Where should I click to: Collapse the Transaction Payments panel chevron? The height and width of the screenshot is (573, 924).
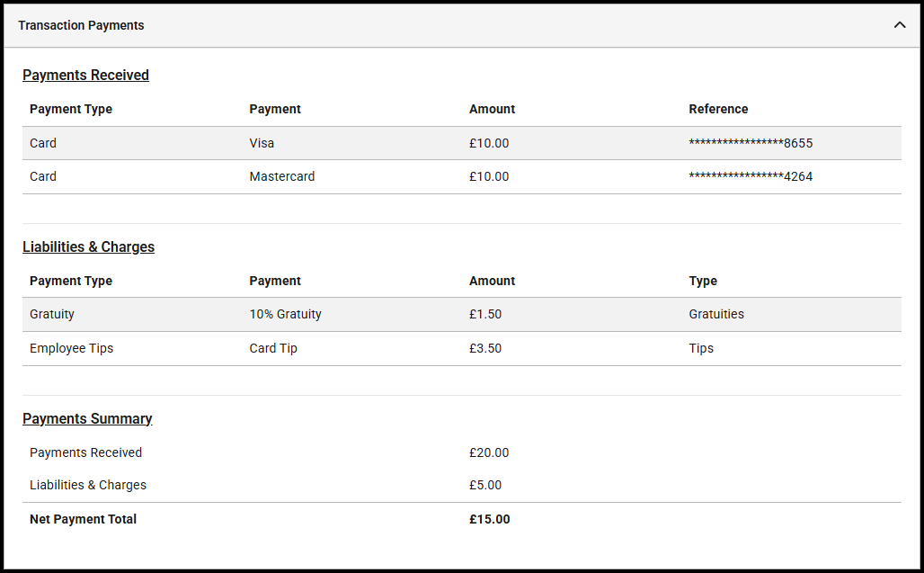tap(899, 25)
